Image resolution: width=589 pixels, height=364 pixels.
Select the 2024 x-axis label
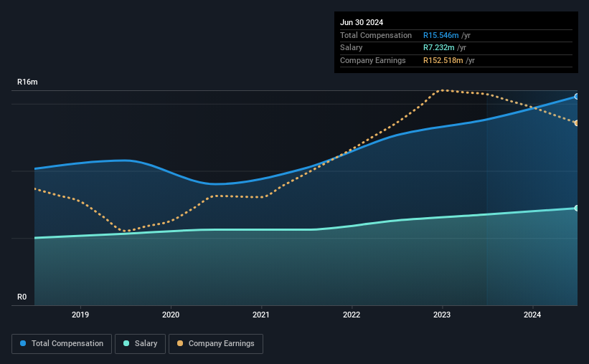[x=532, y=315]
